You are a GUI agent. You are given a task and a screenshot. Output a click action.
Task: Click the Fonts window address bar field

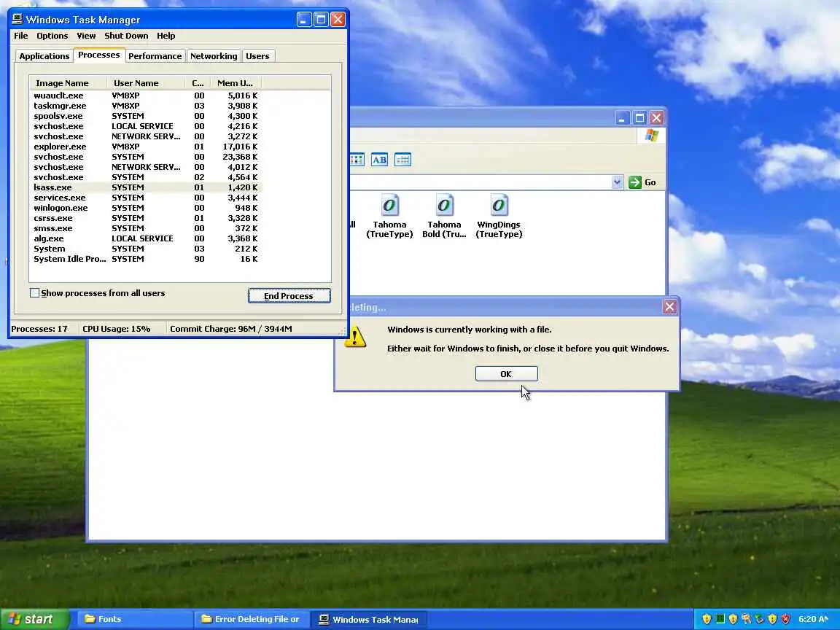(480, 182)
